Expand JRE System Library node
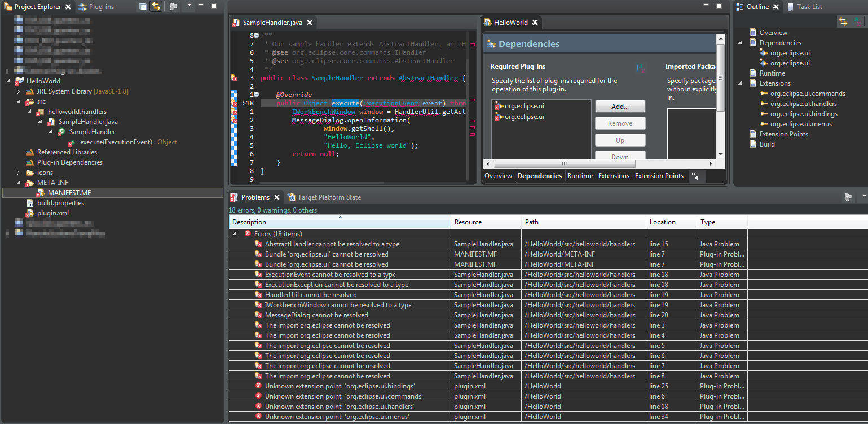Viewport: 868px width, 424px height. coord(18,91)
